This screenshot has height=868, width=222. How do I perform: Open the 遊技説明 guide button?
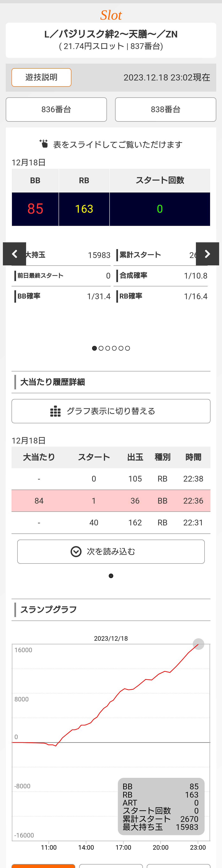41,77
